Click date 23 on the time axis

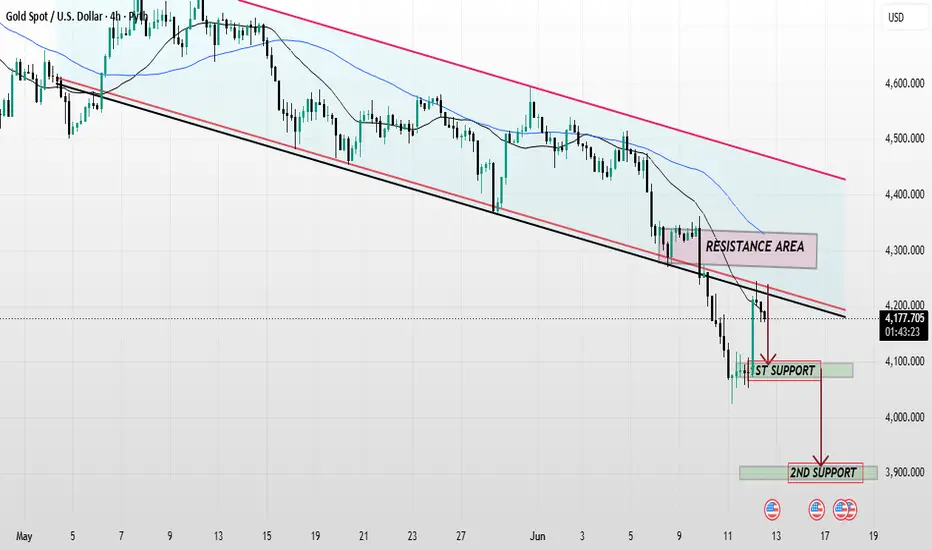(x=413, y=536)
